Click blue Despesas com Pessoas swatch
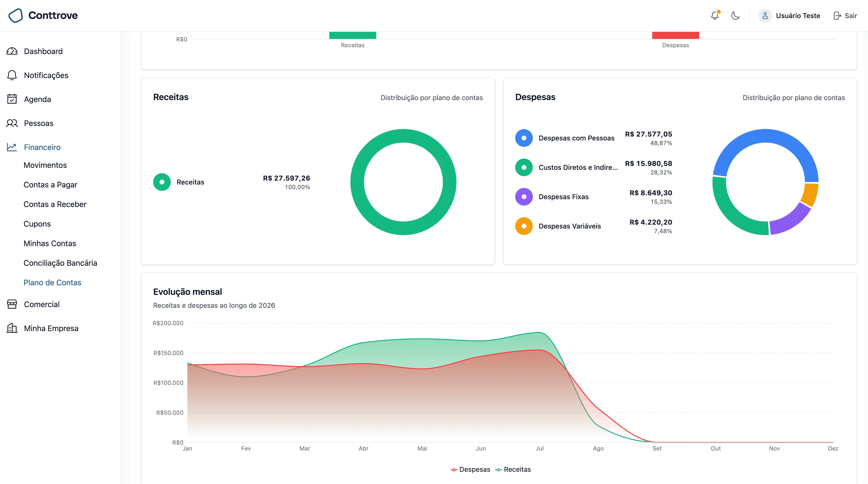This screenshot has height=484, width=868. click(x=524, y=138)
